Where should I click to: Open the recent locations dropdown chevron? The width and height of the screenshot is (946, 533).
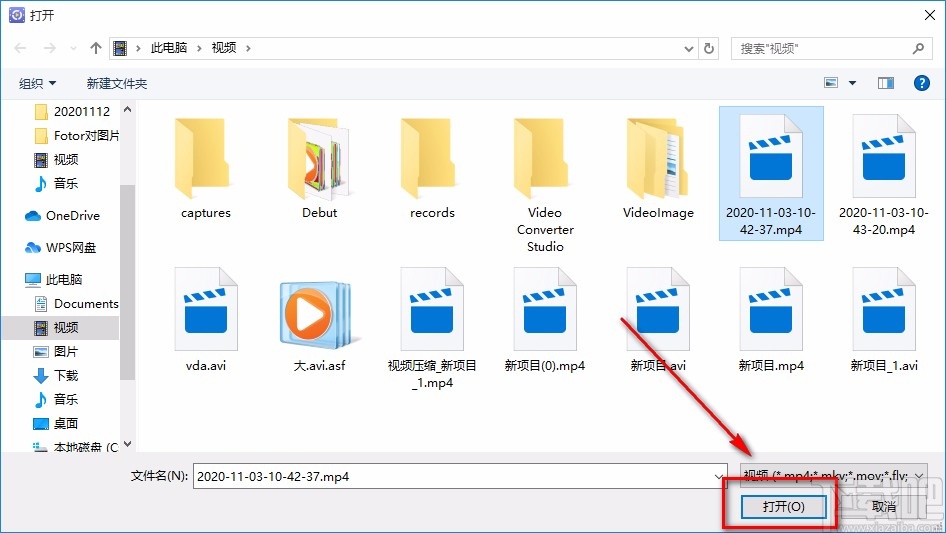(73, 48)
